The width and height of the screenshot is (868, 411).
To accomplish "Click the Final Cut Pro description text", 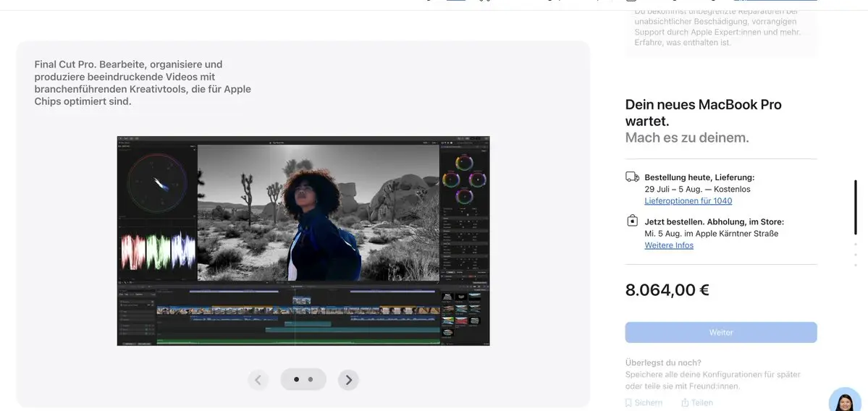I will [143, 83].
